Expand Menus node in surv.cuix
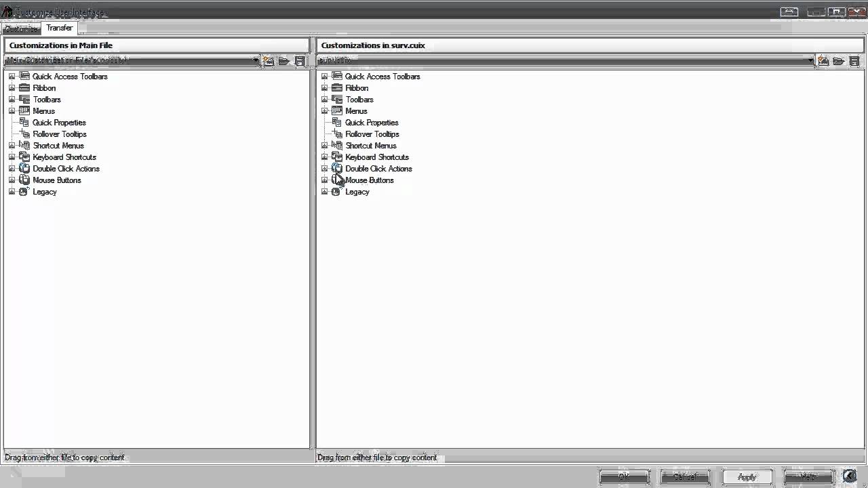The width and height of the screenshot is (868, 488). coord(324,111)
